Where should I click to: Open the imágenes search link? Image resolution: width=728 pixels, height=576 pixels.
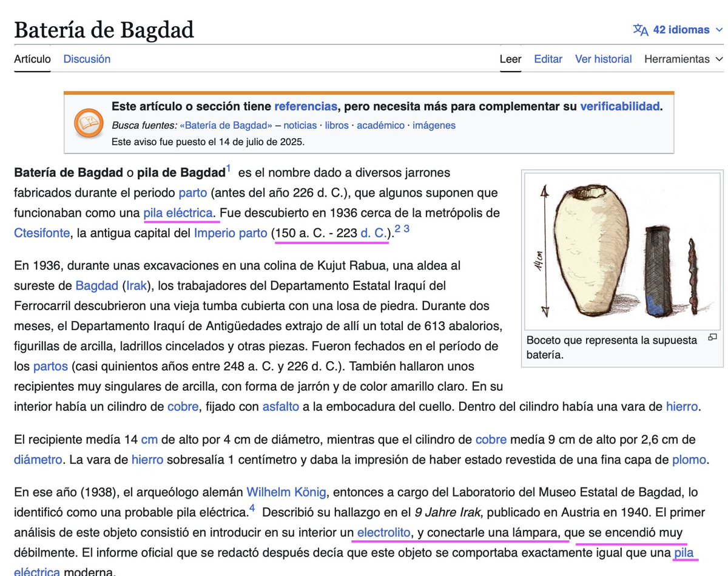(434, 126)
